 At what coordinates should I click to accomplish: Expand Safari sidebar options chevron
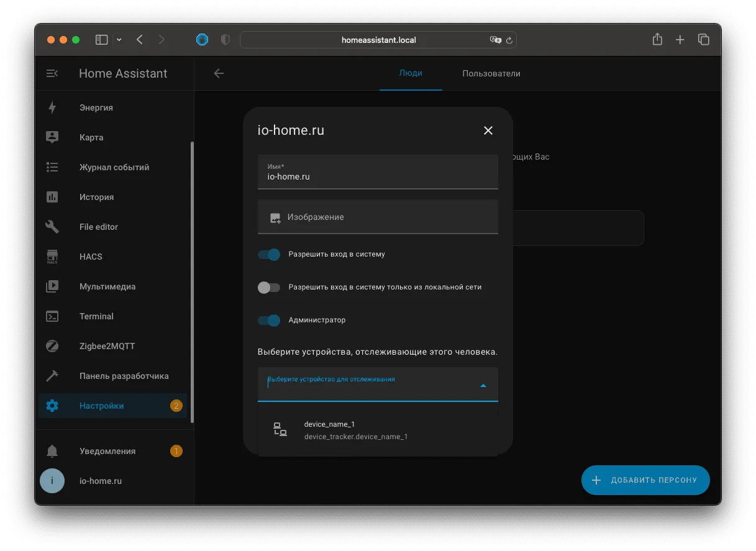119,40
